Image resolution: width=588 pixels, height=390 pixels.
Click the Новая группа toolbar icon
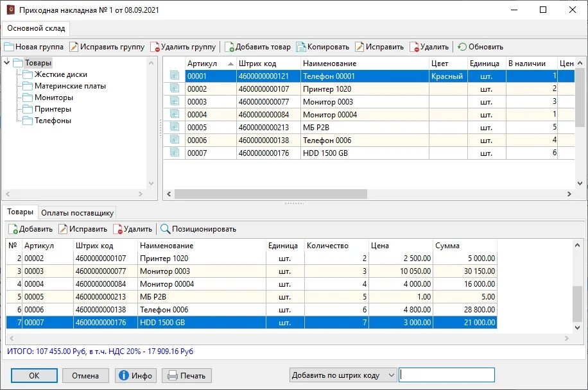[x=9, y=47]
